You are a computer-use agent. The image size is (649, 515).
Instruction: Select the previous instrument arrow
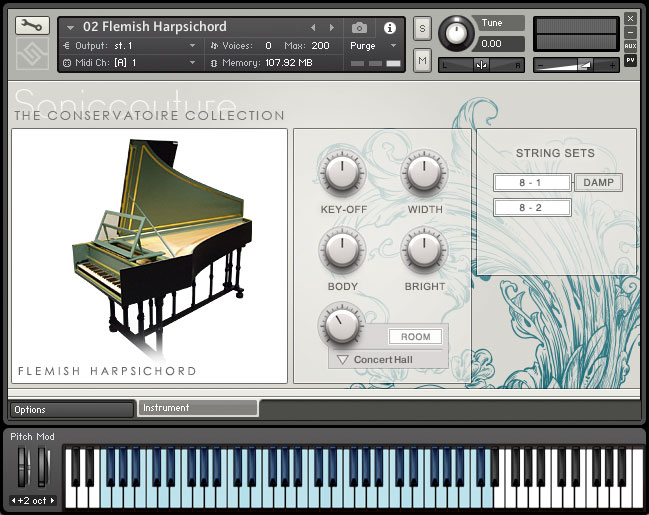[x=313, y=27]
